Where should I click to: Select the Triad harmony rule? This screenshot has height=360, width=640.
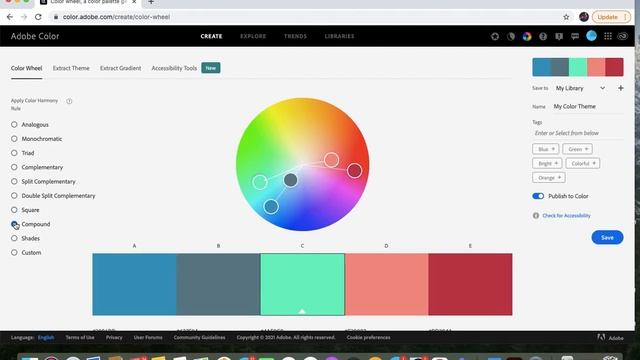pyautogui.click(x=14, y=153)
